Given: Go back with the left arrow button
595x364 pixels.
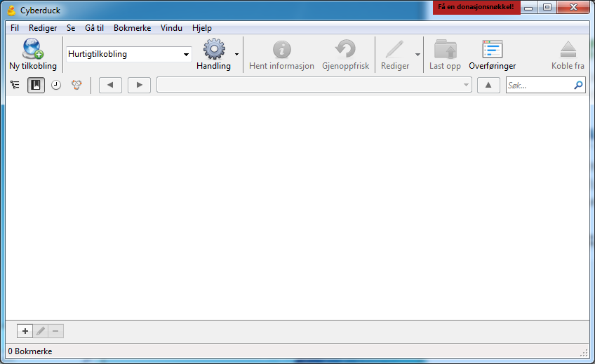Looking at the screenshot, I should [110, 85].
